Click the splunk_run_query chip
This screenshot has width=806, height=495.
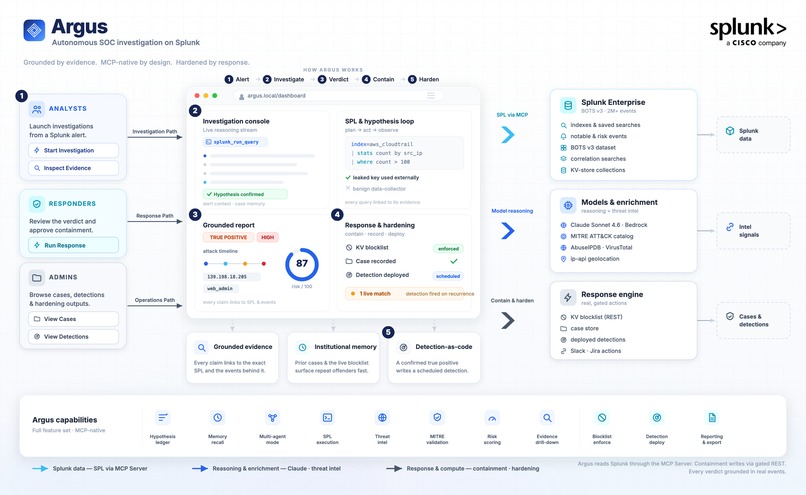[x=235, y=142]
